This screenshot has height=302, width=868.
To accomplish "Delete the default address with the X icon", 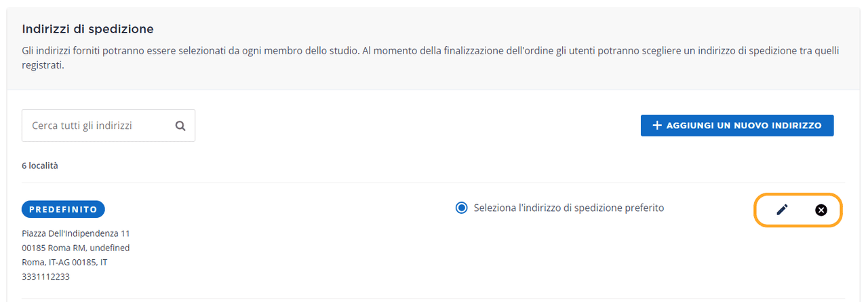I will [x=821, y=210].
